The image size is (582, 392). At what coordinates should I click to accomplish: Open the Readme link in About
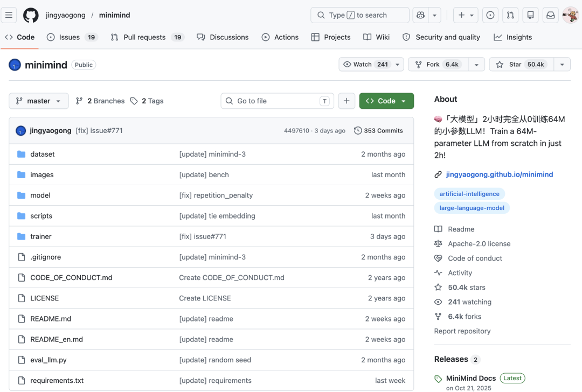click(461, 229)
